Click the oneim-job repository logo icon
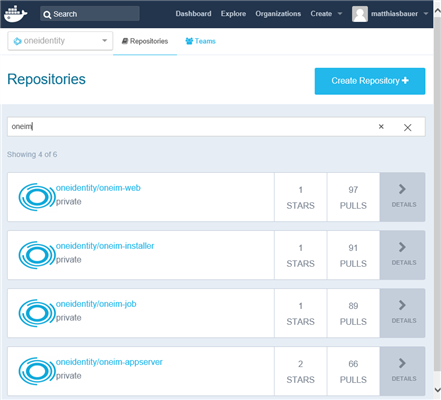The height and width of the screenshot is (400, 441). coord(36,313)
